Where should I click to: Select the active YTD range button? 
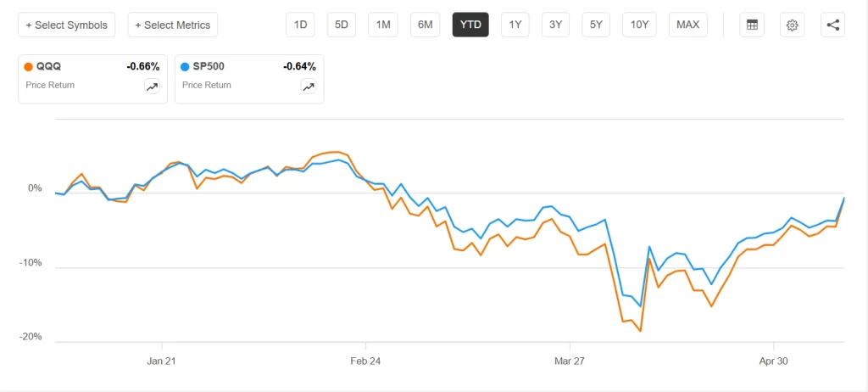coord(470,25)
